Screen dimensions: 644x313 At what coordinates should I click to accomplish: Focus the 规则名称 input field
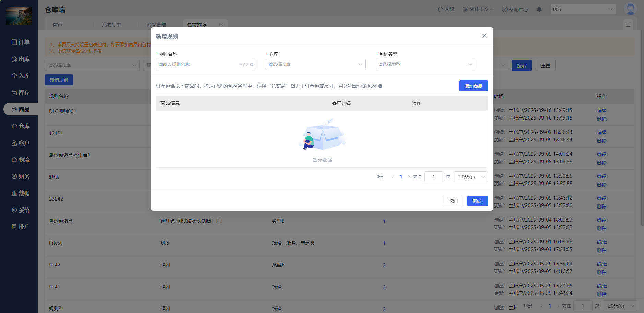[x=197, y=65]
